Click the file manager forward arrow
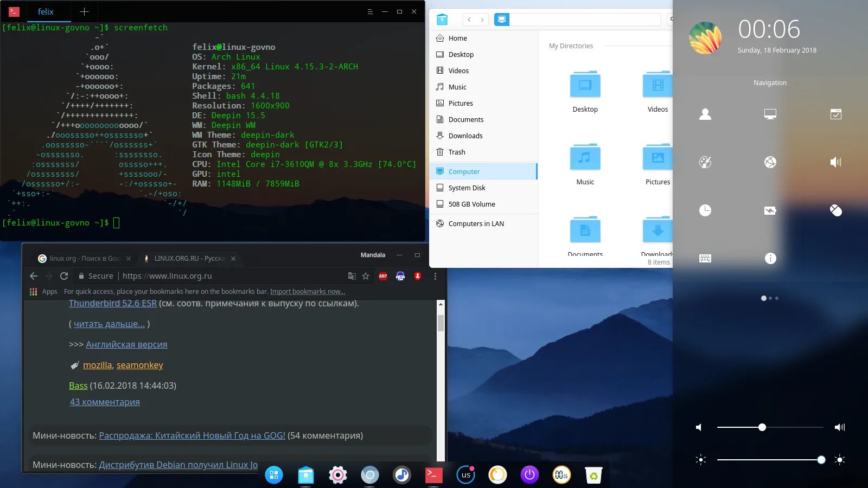 (482, 20)
